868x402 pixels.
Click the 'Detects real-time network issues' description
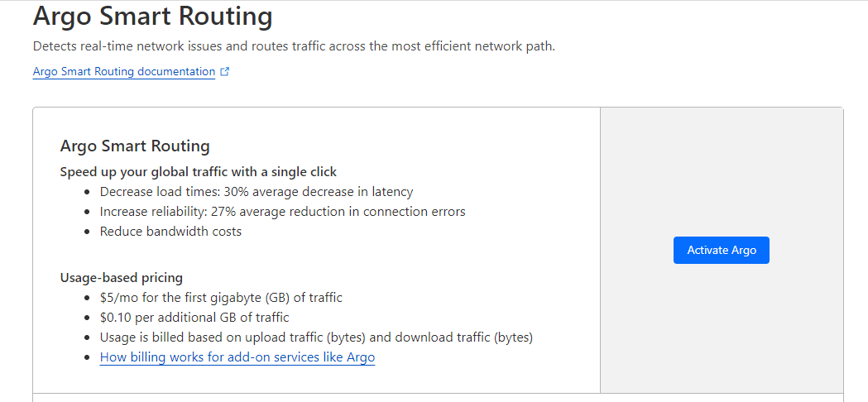point(294,46)
